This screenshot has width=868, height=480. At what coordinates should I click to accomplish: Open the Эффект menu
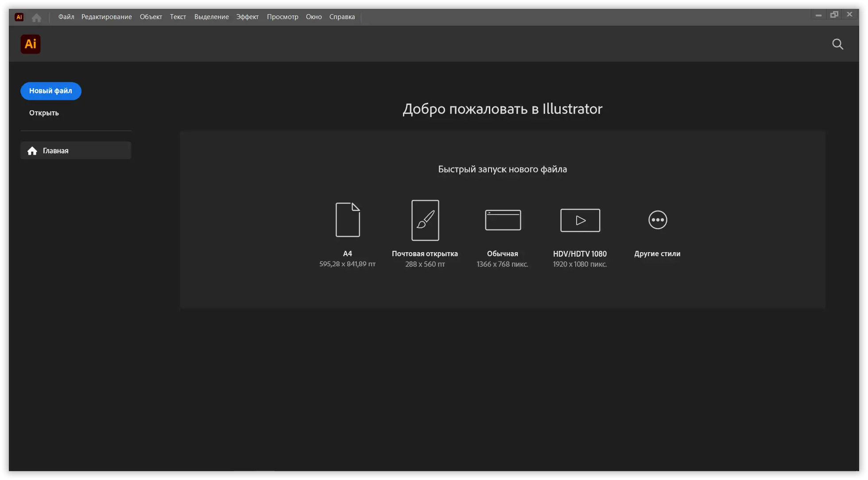pyautogui.click(x=247, y=17)
